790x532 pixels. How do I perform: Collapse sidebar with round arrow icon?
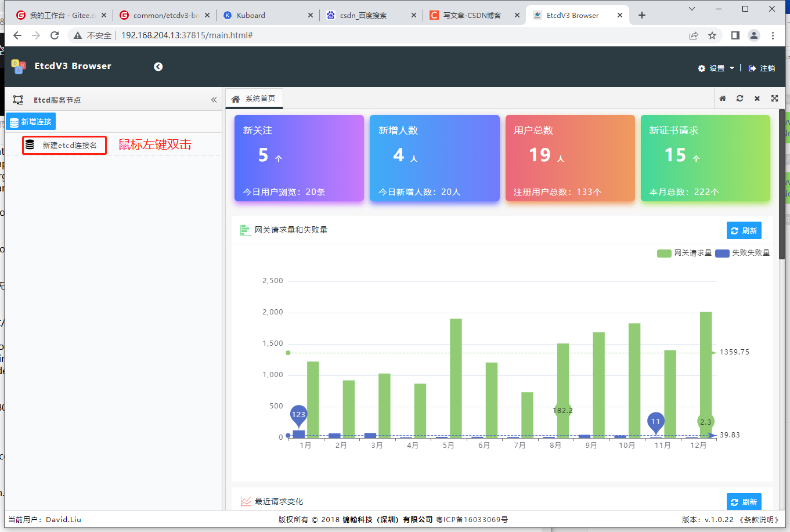pyautogui.click(x=158, y=67)
